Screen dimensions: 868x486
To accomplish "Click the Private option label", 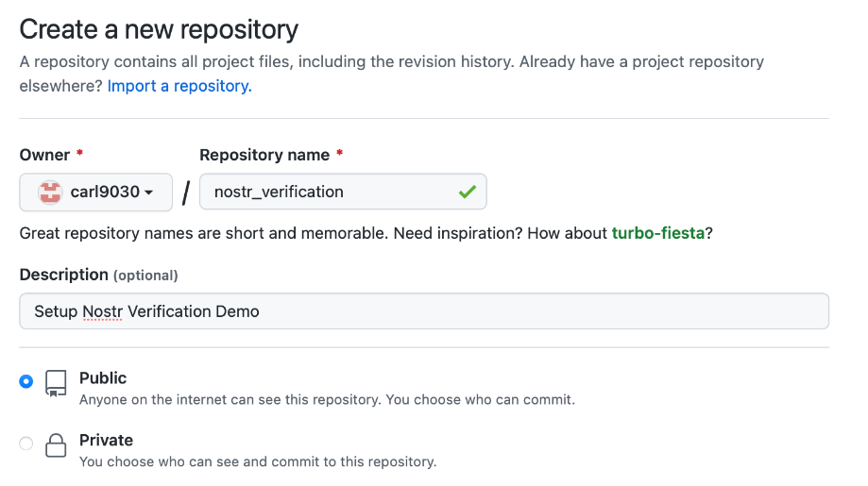I will point(107,440).
